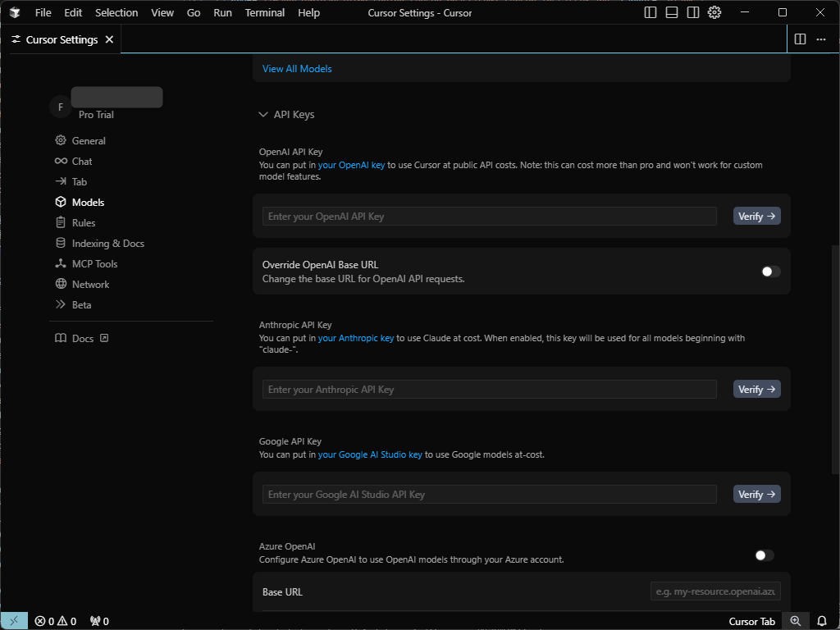The image size is (840, 630).
Task: Open the errors and warnings indicator
Action: tap(56, 621)
